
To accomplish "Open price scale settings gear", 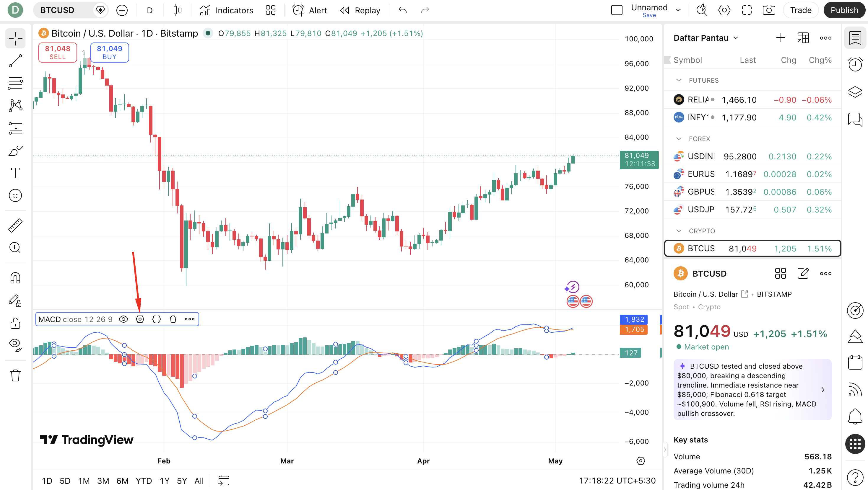I will (x=641, y=461).
